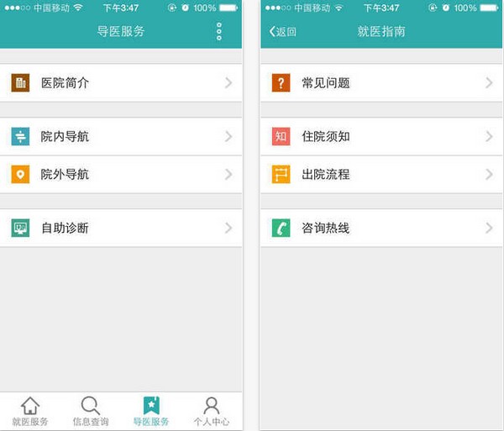
Task: Open the 咨询热线 text entry
Action: click(x=326, y=228)
